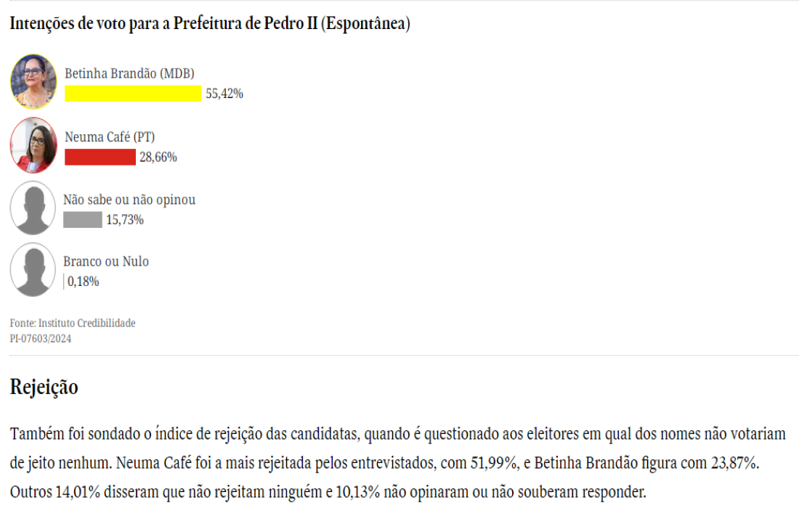Click the 28,66% value
799x532 pixels.
(x=158, y=157)
